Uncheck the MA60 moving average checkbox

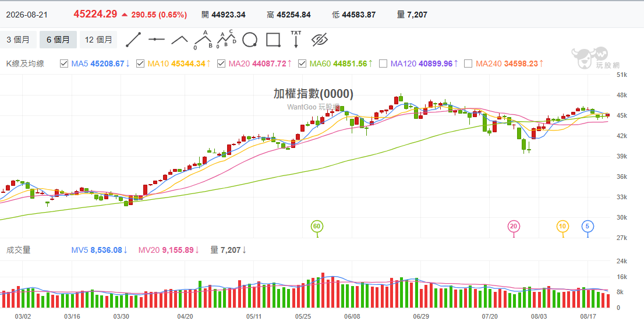[302, 64]
